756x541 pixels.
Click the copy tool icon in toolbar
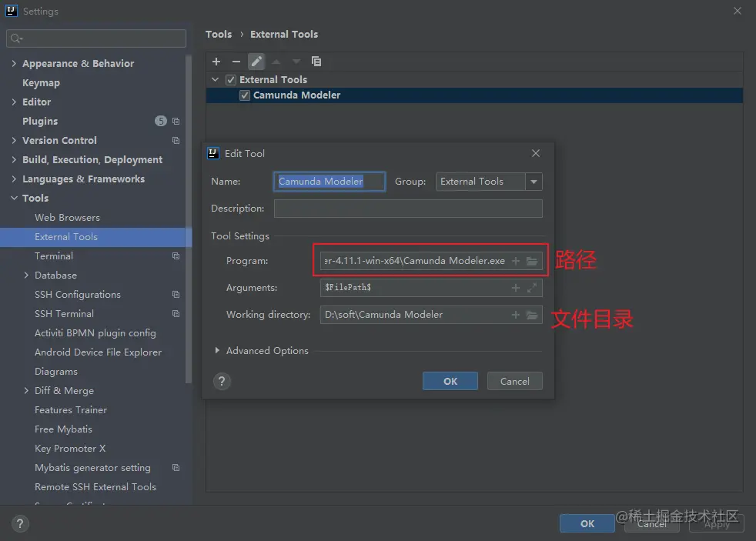click(316, 62)
